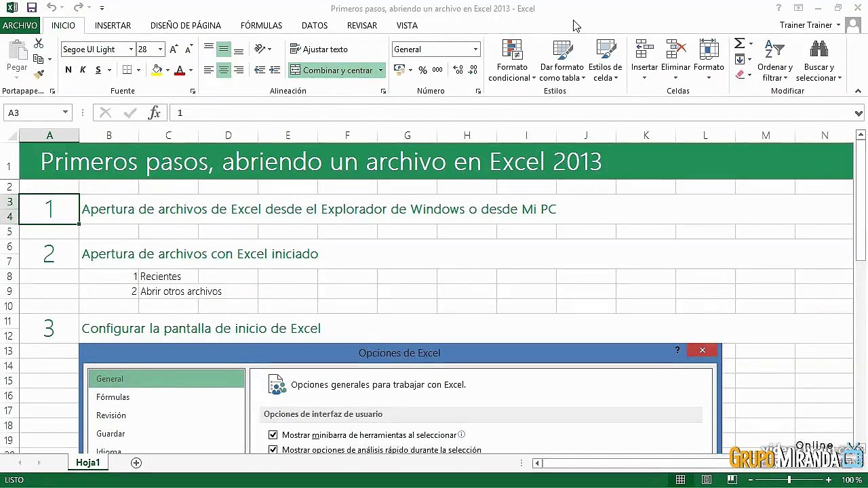Decrease the number of decimals
868x488 pixels.
(473, 70)
